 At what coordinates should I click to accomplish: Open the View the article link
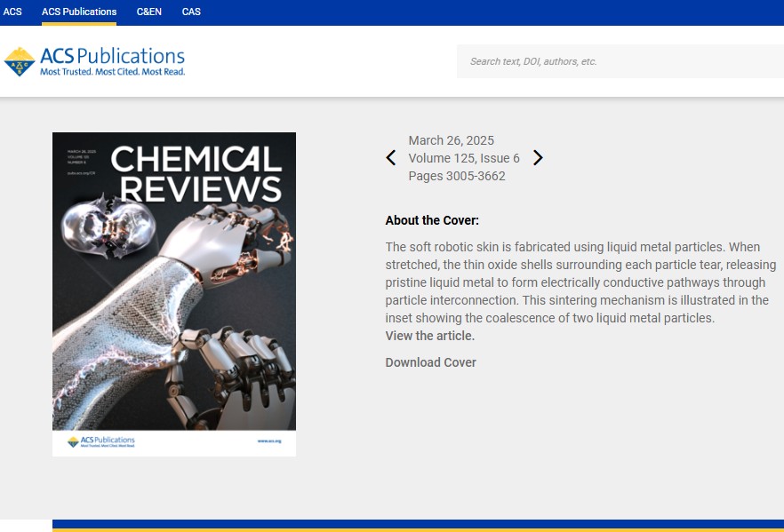(x=430, y=336)
